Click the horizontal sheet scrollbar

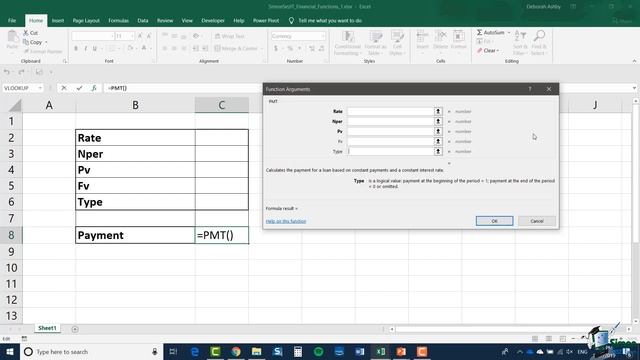(510, 329)
